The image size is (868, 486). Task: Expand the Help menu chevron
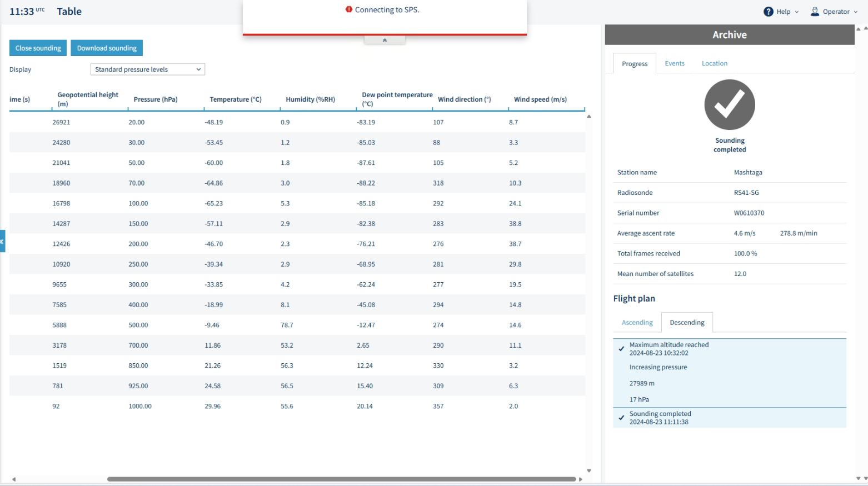(x=797, y=12)
